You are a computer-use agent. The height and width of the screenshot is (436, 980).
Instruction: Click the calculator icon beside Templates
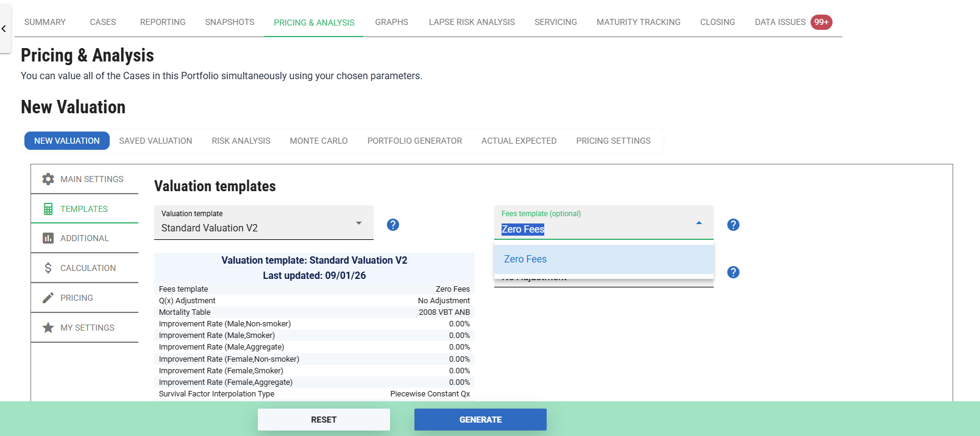click(x=48, y=209)
